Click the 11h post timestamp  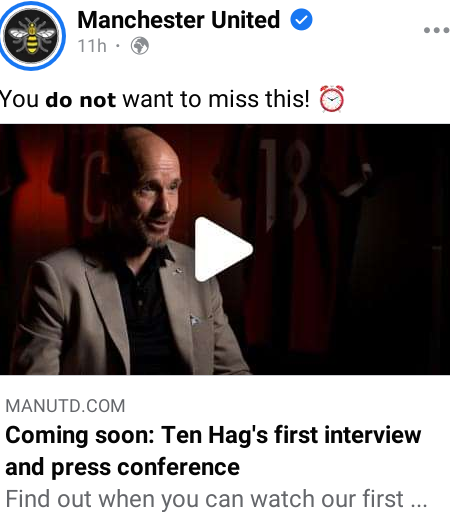[x=92, y=46]
